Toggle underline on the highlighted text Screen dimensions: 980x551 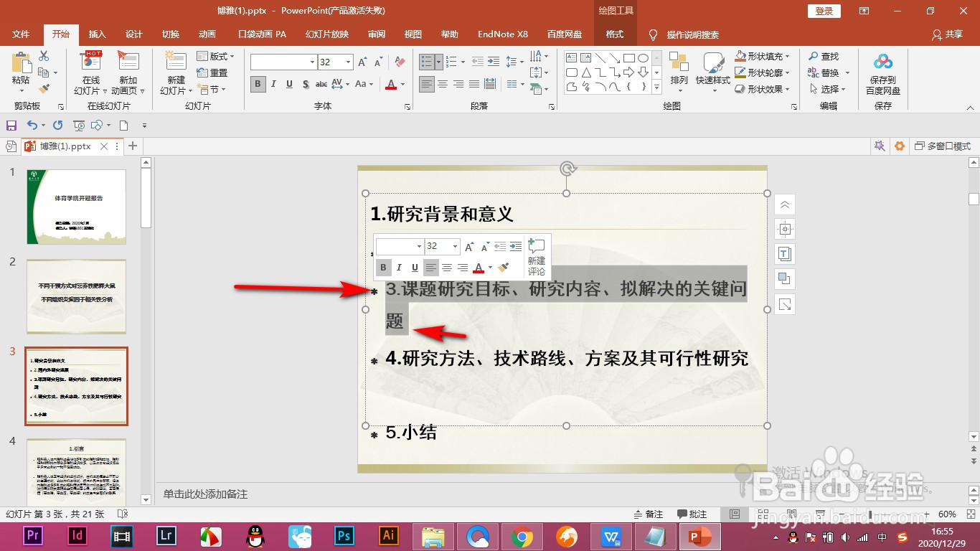[415, 268]
